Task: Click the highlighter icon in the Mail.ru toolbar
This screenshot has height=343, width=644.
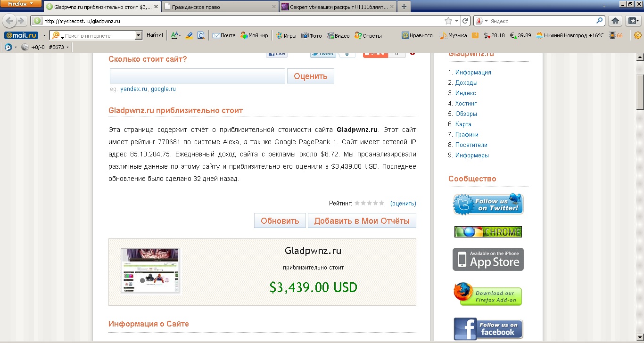Action: (189, 35)
